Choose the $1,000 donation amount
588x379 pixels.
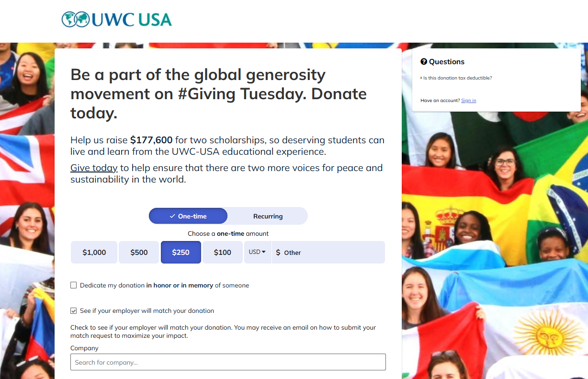tap(94, 253)
